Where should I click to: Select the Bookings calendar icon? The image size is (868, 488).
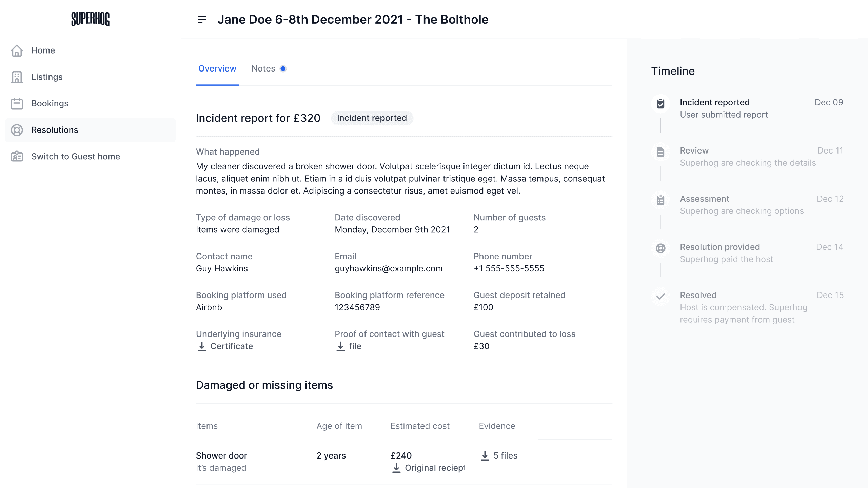(x=17, y=103)
